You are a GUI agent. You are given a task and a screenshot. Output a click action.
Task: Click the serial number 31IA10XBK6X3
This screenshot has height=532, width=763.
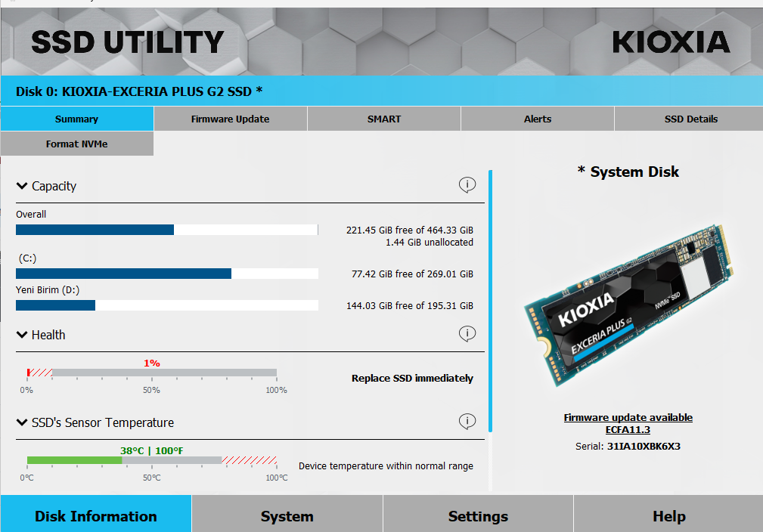coord(644,446)
